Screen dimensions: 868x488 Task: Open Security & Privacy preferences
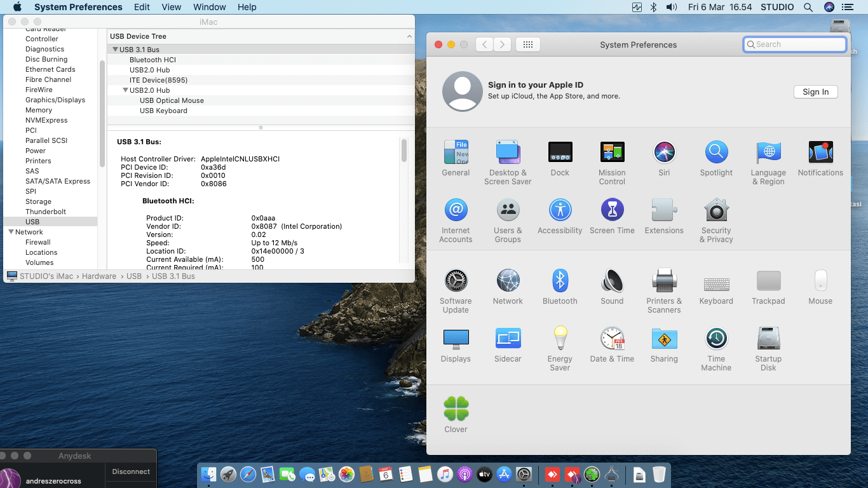[716, 210]
